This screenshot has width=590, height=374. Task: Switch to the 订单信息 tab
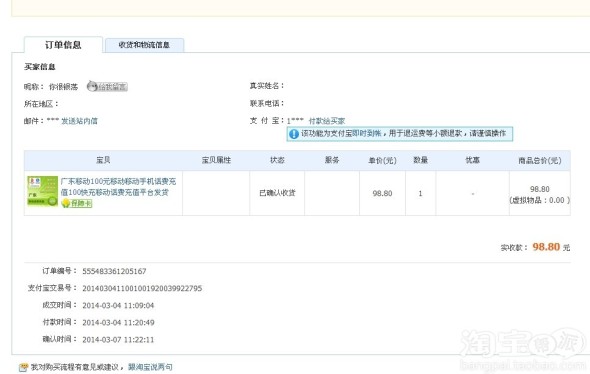pos(63,45)
